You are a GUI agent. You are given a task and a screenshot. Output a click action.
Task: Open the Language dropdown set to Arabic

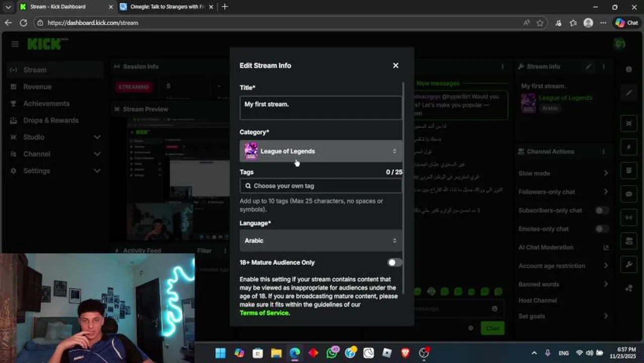(x=321, y=240)
